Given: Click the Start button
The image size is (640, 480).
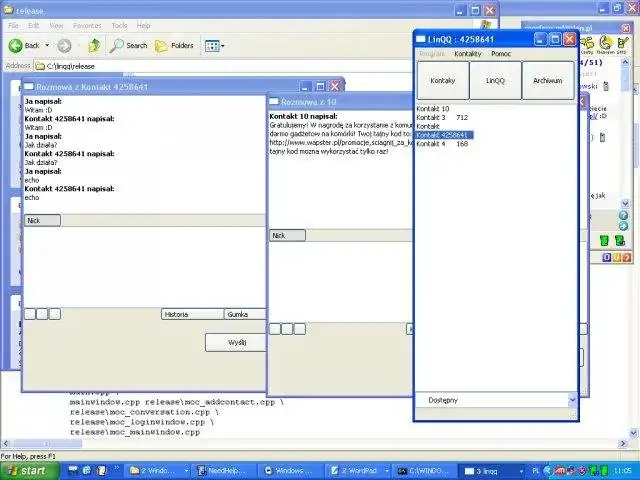Looking at the screenshot, I should (x=30, y=471).
